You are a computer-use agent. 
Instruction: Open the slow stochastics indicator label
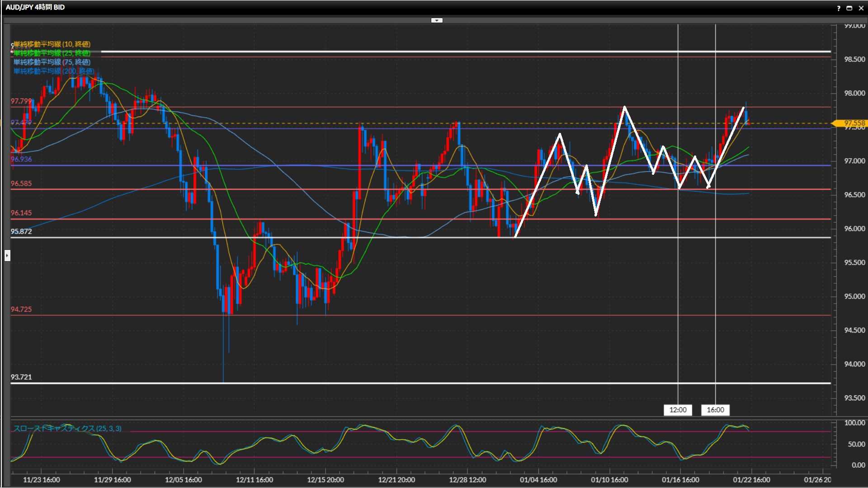(x=67, y=428)
